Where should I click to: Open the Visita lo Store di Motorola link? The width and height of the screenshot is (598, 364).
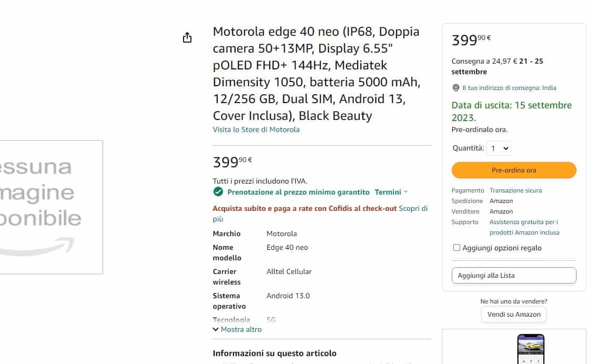tap(256, 129)
